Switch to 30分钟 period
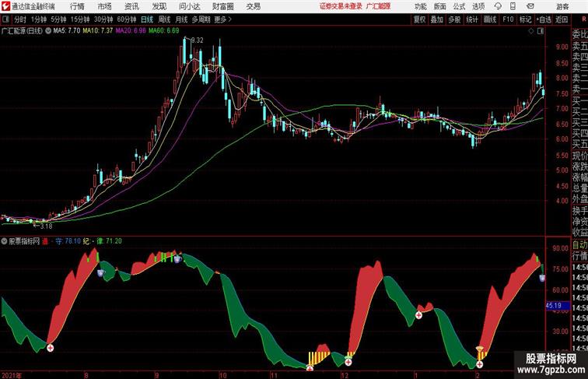Viewport: 588px width, 379px height. [103, 19]
